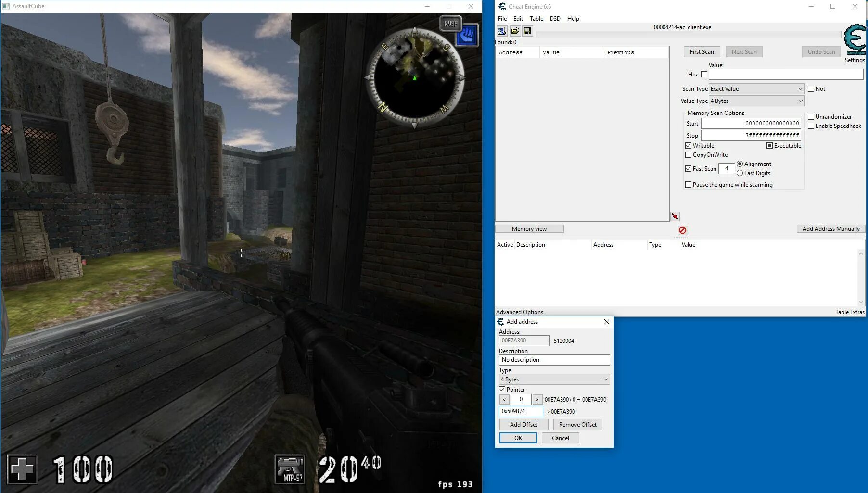Confirm the Add address dialog with OK
Screen dimensions: 868x493
[x=518, y=438]
